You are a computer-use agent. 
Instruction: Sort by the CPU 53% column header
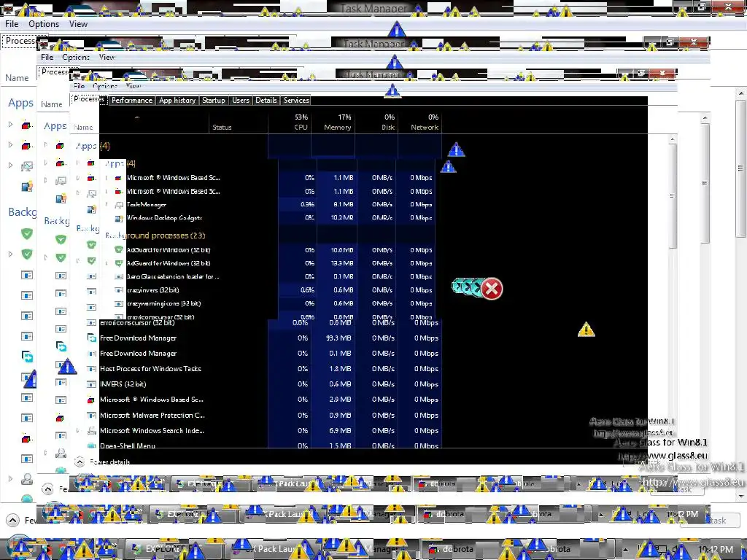coord(290,122)
